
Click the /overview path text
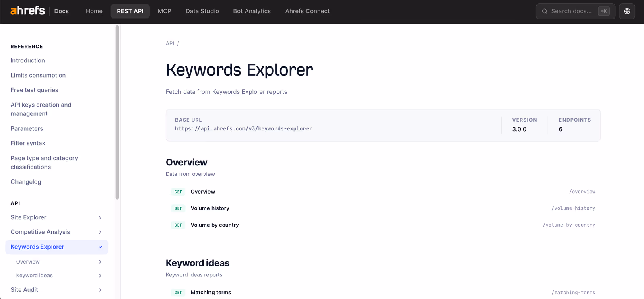582,192
